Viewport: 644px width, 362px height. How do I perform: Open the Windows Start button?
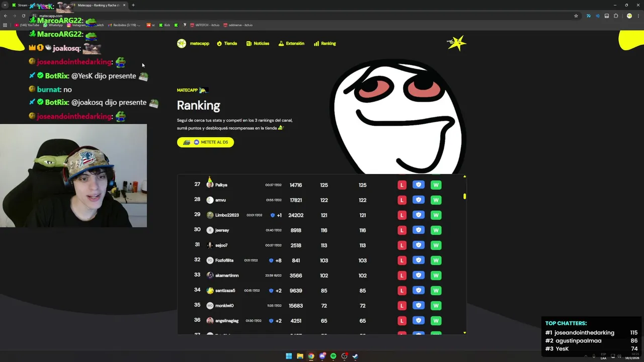click(x=289, y=356)
